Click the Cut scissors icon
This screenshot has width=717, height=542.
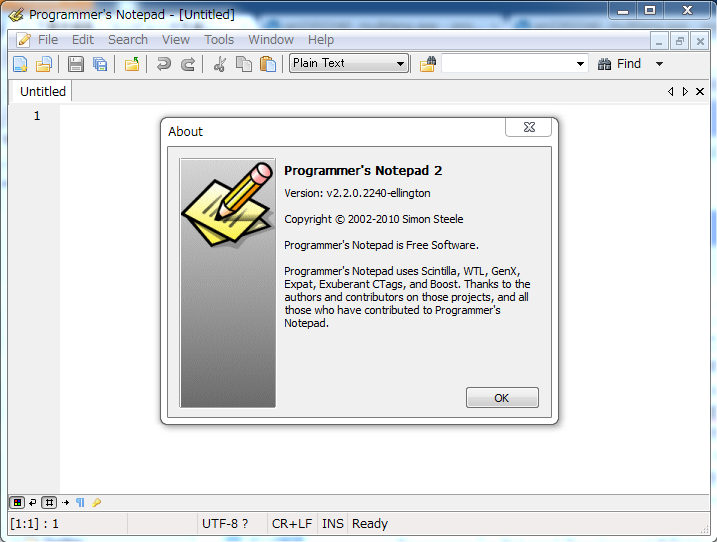coord(219,64)
